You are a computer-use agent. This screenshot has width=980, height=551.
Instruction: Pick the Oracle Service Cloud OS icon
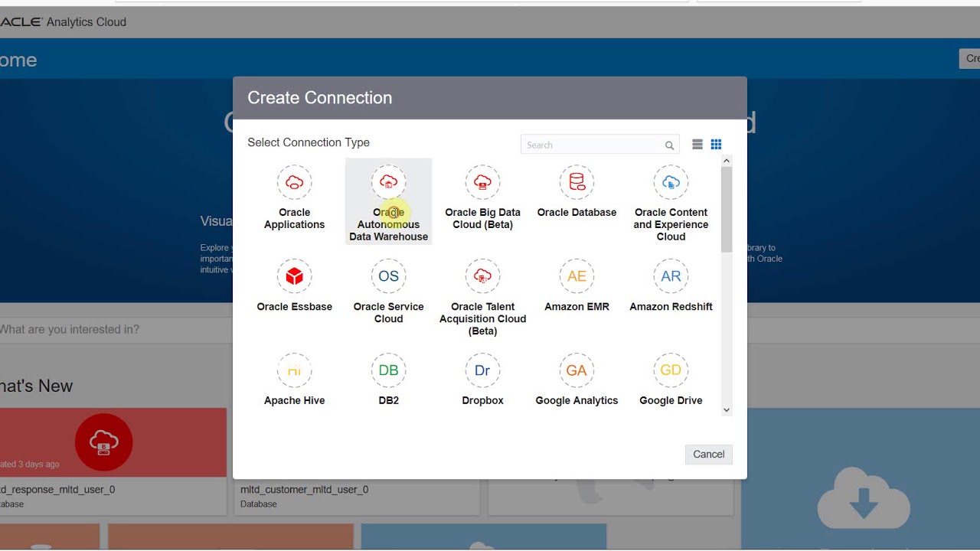point(389,276)
